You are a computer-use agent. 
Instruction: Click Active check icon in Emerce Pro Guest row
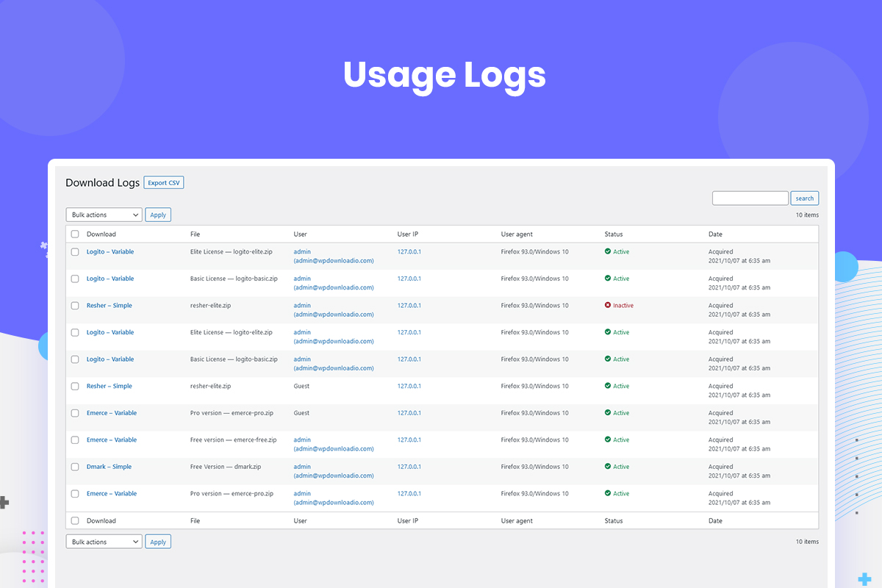[x=608, y=413]
